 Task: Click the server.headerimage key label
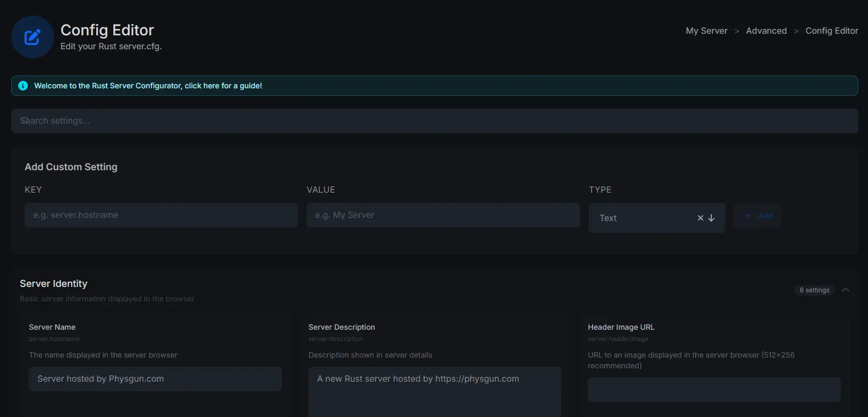pos(618,339)
